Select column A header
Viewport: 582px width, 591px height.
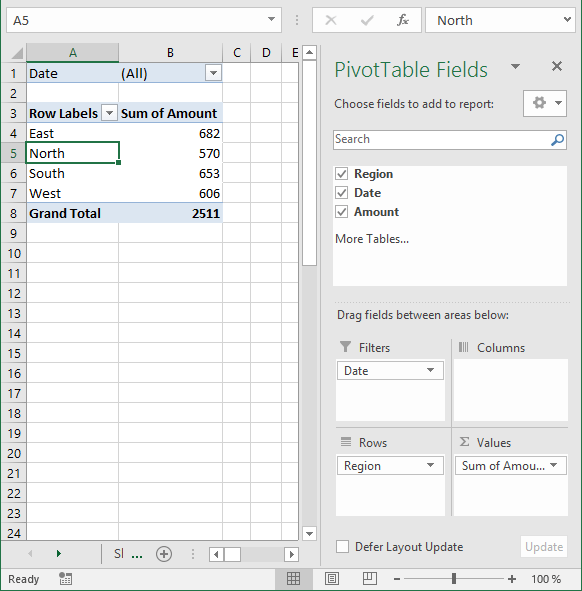(x=73, y=53)
